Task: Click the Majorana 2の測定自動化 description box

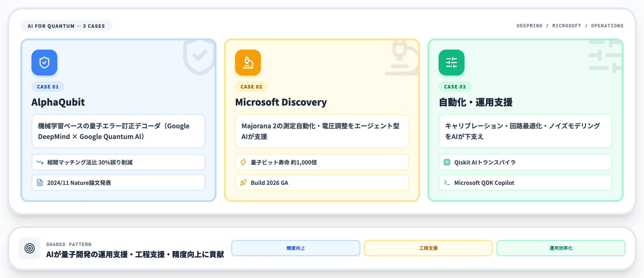Action: click(x=322, y=131)
